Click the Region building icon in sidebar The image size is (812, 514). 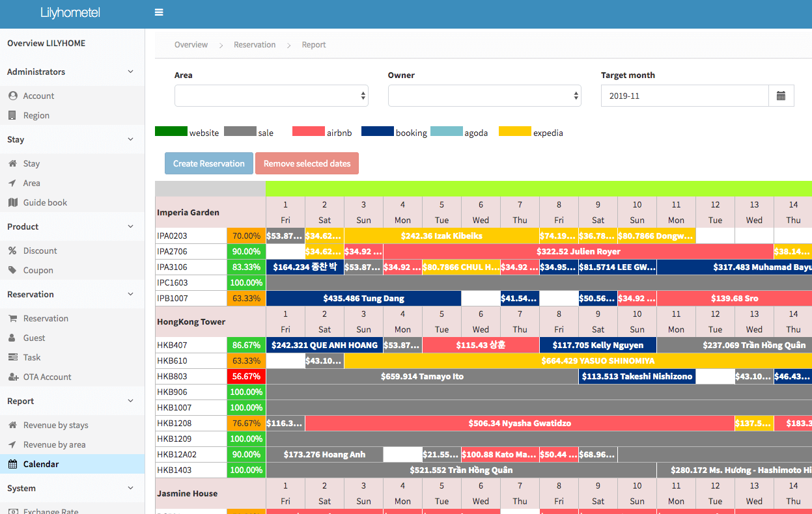click(x=13, y=115)
